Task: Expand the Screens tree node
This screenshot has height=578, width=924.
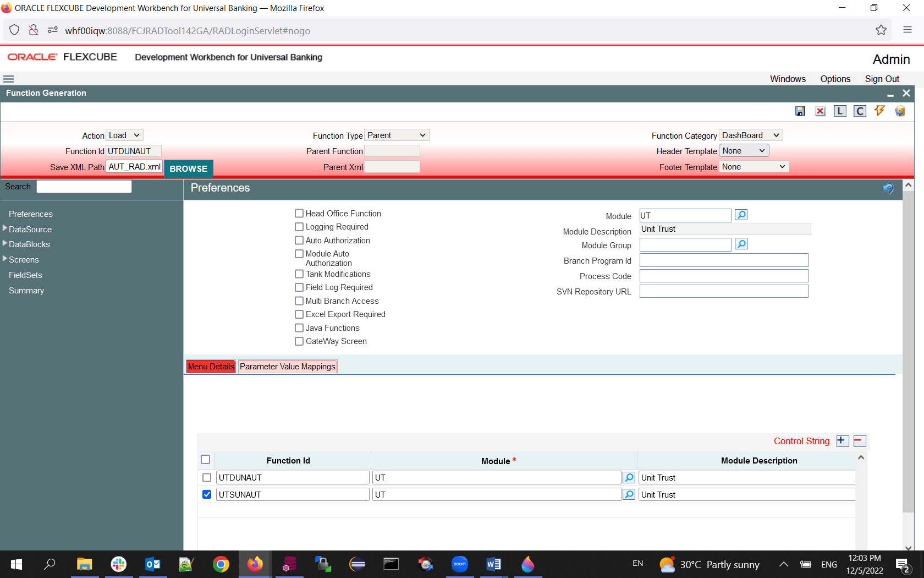Action: [x=5, y=258]
